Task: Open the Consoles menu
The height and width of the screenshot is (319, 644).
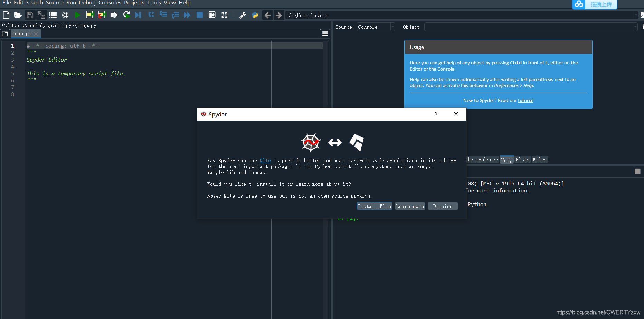Action: tap(110, 3)
